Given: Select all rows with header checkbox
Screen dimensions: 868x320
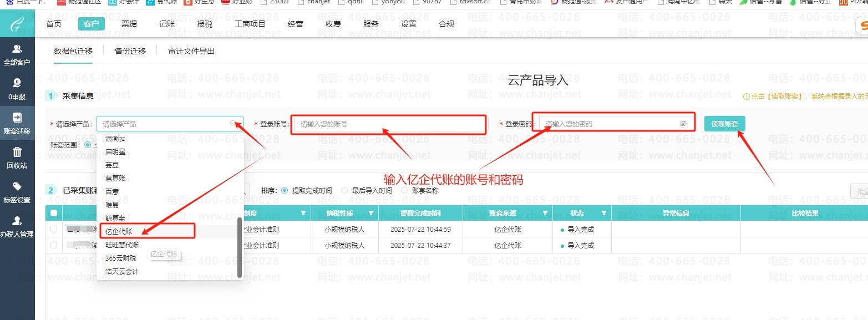Looking at the screenshot, I should [54, 213].
